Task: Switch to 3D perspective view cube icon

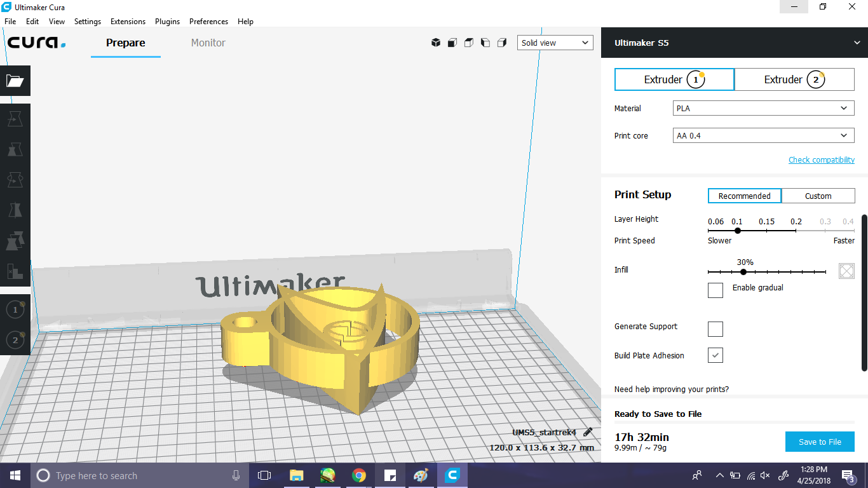Action: point(436,43)
